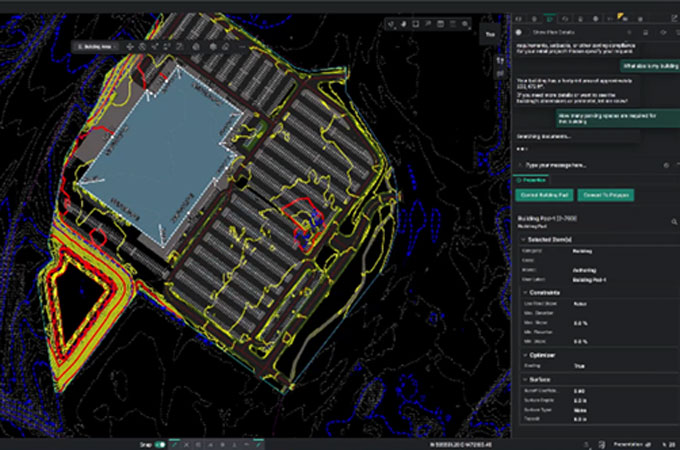The height and width of the screenshot is (450, 680).
Task: Click the Building Area label in floating toolbar
Action: coord(97,46)
